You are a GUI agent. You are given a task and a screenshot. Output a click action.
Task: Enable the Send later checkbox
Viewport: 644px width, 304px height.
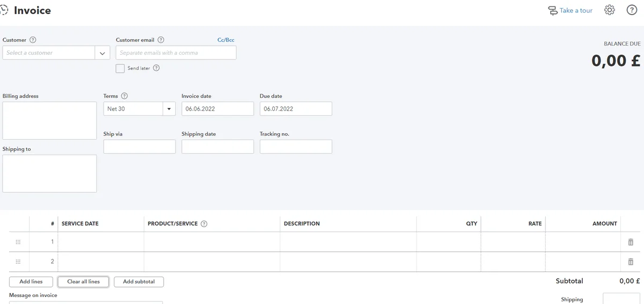click(x=120, y=68)
